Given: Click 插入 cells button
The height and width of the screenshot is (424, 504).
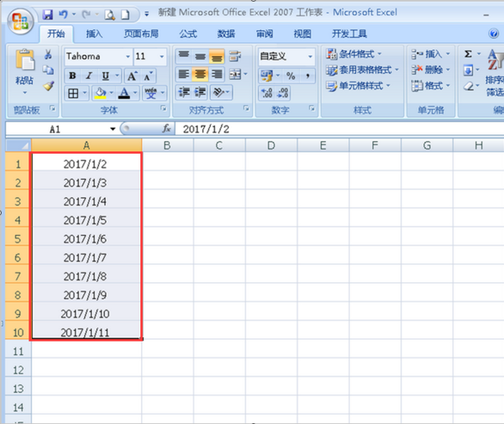Looking at the screenshot, I should pos(431,54).
